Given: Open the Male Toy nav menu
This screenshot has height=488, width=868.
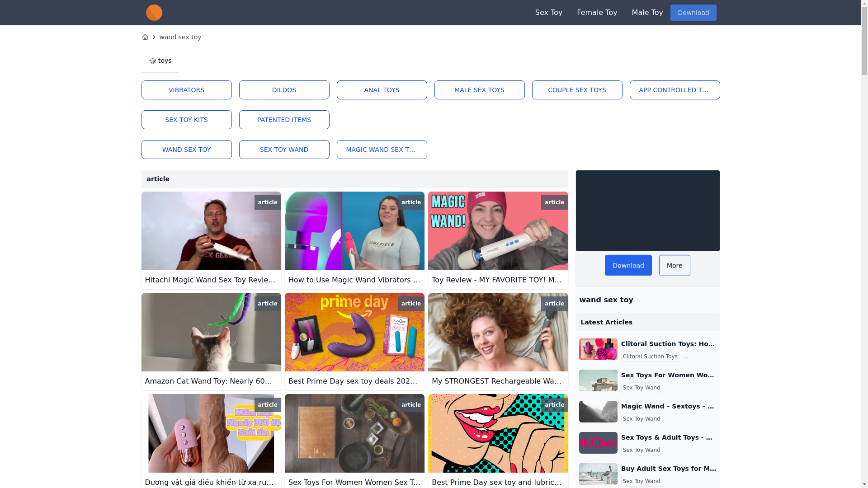Looking at the screenshot, I should click(x=647, y=13).
